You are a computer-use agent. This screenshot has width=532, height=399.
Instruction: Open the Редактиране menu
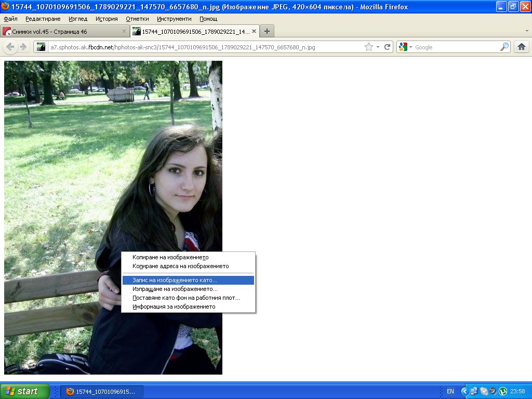(43, 19)
